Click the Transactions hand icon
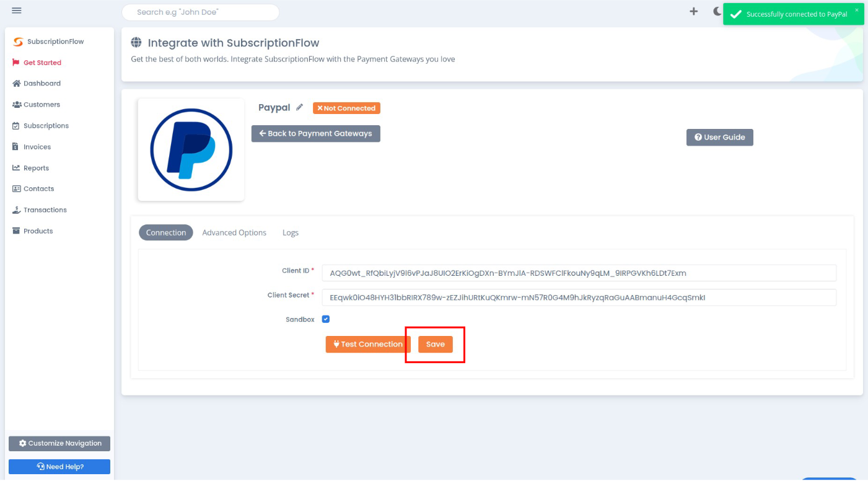The height and width of the screenshot is (481, 868). tap(17, 210)
